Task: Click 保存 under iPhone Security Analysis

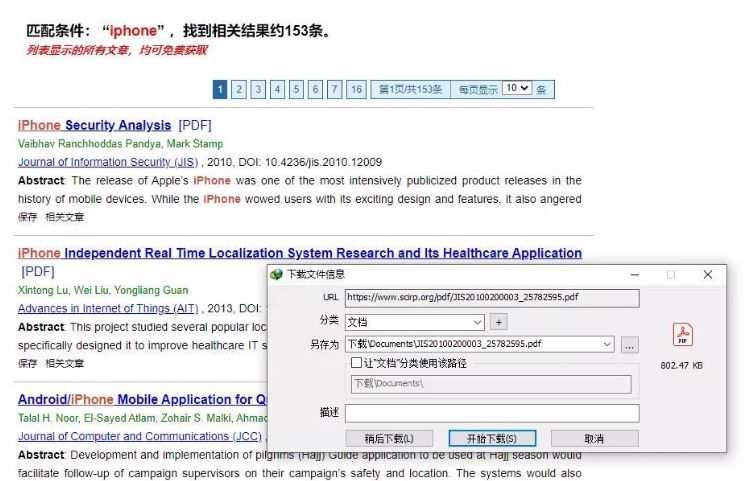Action: tap(27, 217)
